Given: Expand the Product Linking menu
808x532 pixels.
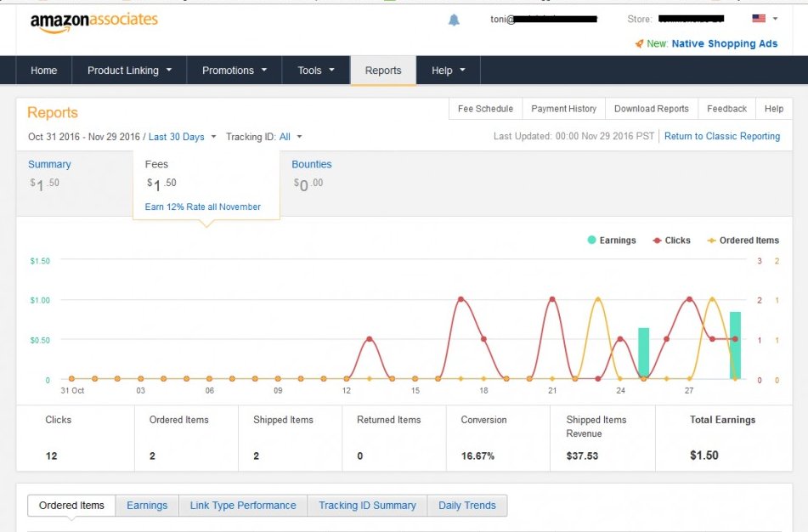Looking at the screenshot, I should 129,70.
